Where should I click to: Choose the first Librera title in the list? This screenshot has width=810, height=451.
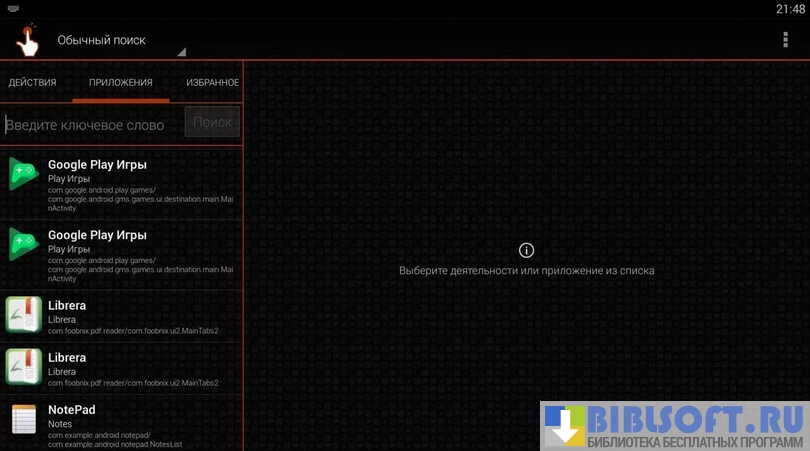click(x=67, y=305)
